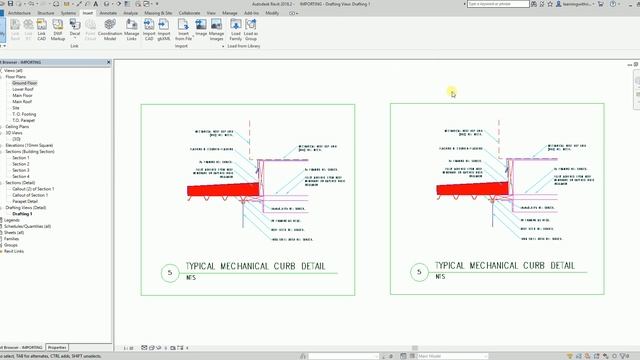Expand Revit Links node
The image size is (640, 360).
(14, 251)
